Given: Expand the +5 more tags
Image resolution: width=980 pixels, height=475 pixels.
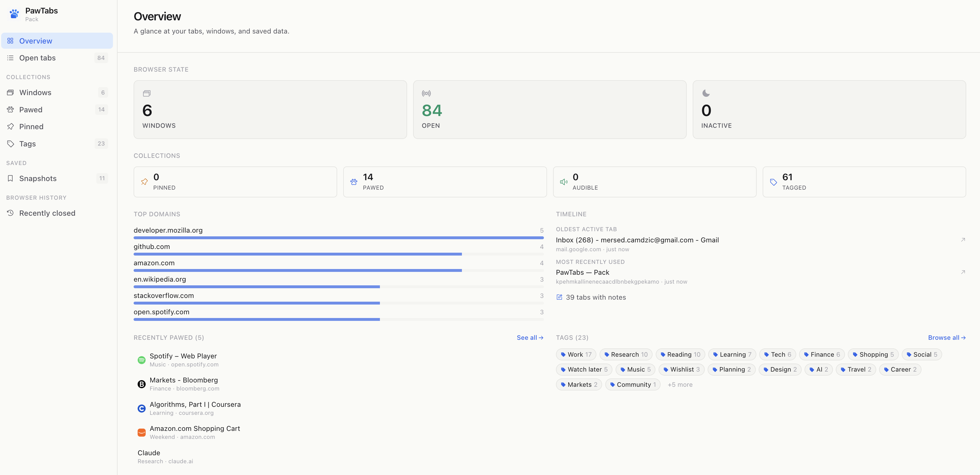Looking at the screenshot, I should click(x=680, y=384).
